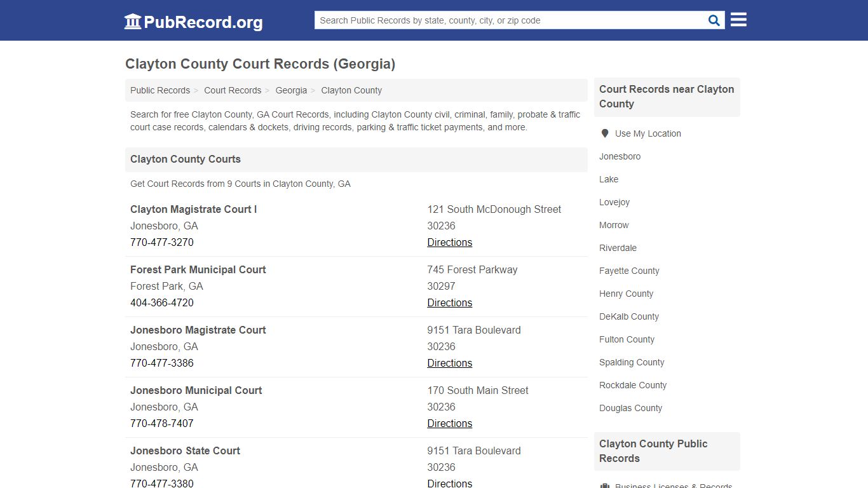Open Court Records breadcrumb
868x488 pixels.
tap(233, 90)
